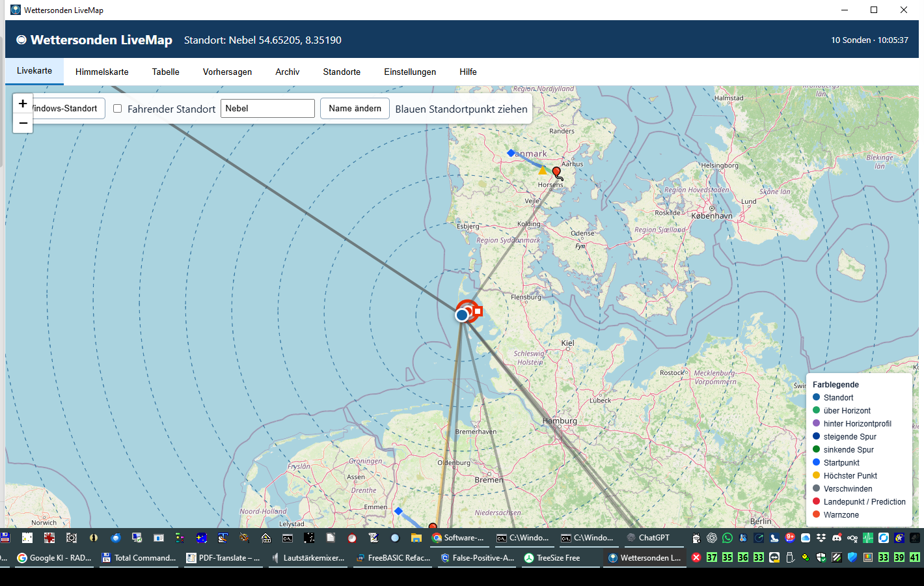Open the ChatGPT tray icon
924x586 pixels.
[712, 538]
